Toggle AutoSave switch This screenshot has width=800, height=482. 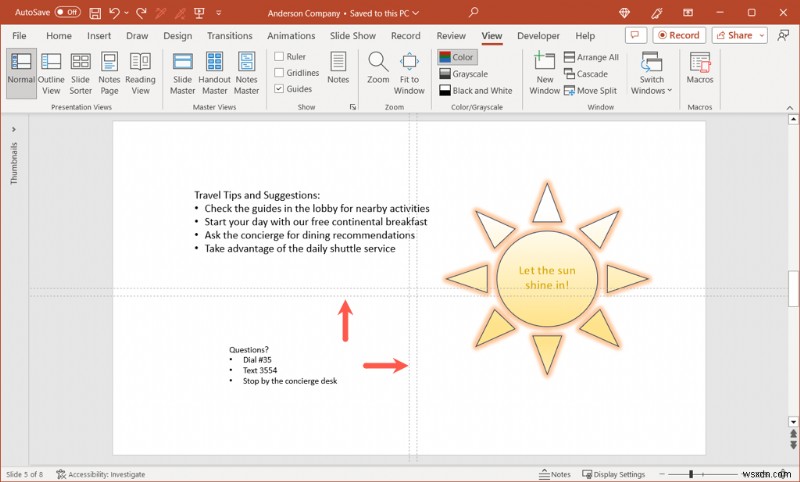tap(68, 12)
